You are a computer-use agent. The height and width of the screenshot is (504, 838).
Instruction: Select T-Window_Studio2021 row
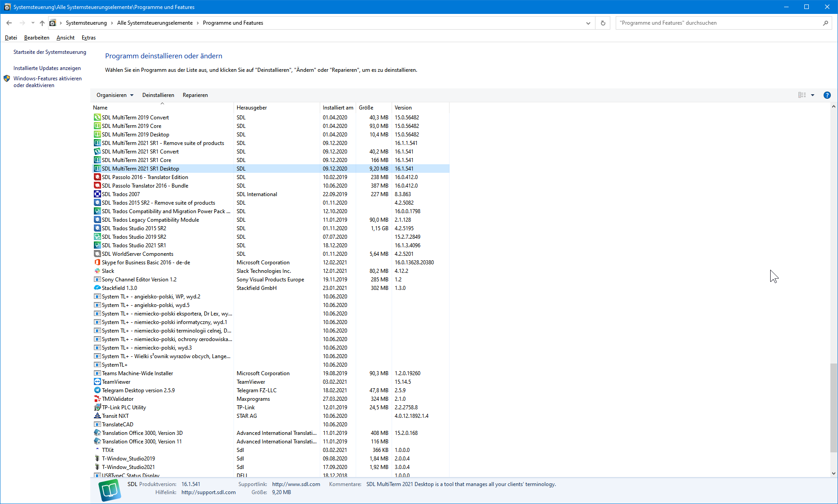click(x=271, y=467)
